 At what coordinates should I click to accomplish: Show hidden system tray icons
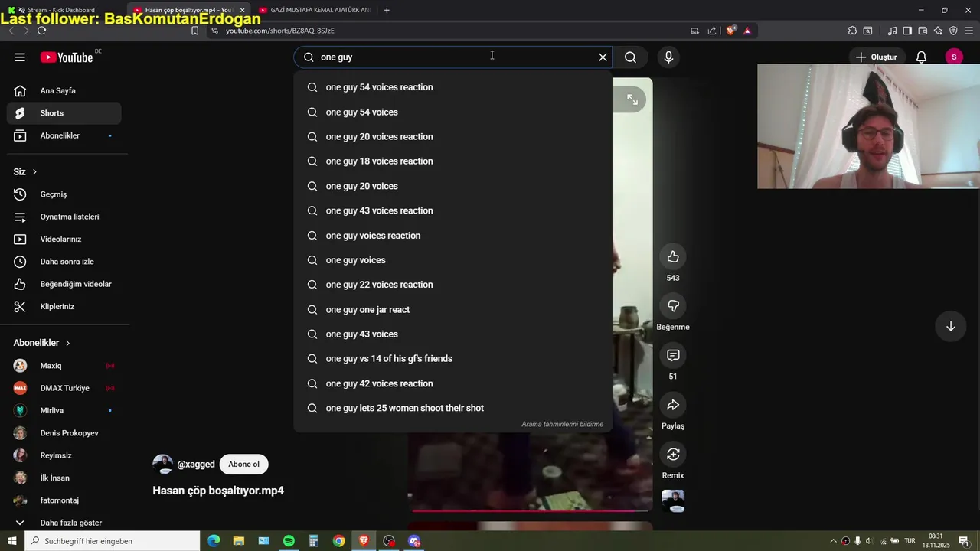click(833, 541)
